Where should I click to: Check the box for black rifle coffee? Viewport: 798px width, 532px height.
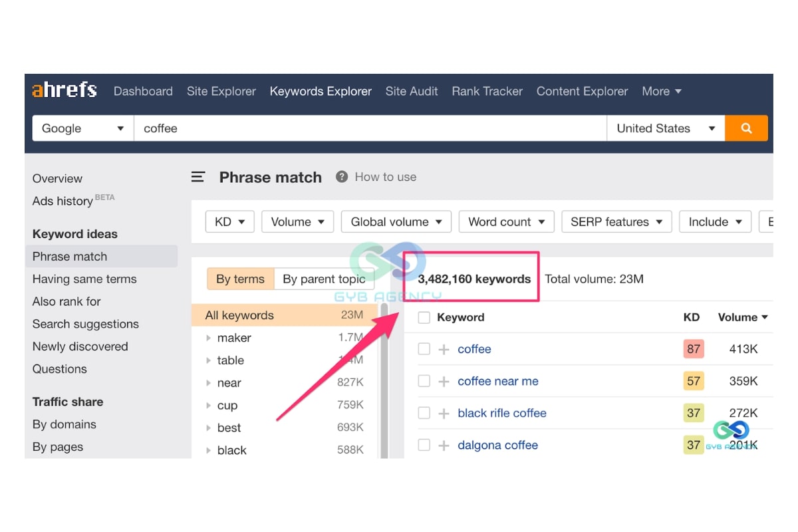tap(424, 413)
